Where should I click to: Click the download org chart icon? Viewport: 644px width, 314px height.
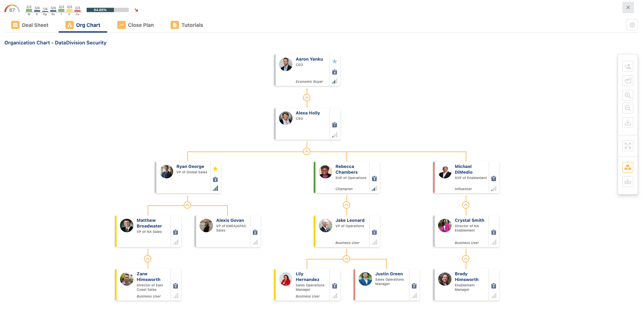click(x=627, y=123)
